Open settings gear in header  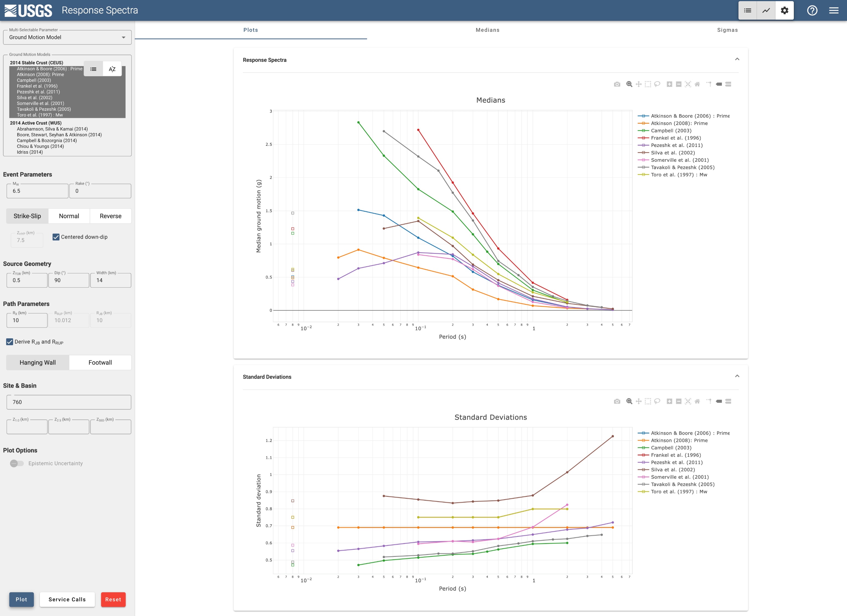785,10
